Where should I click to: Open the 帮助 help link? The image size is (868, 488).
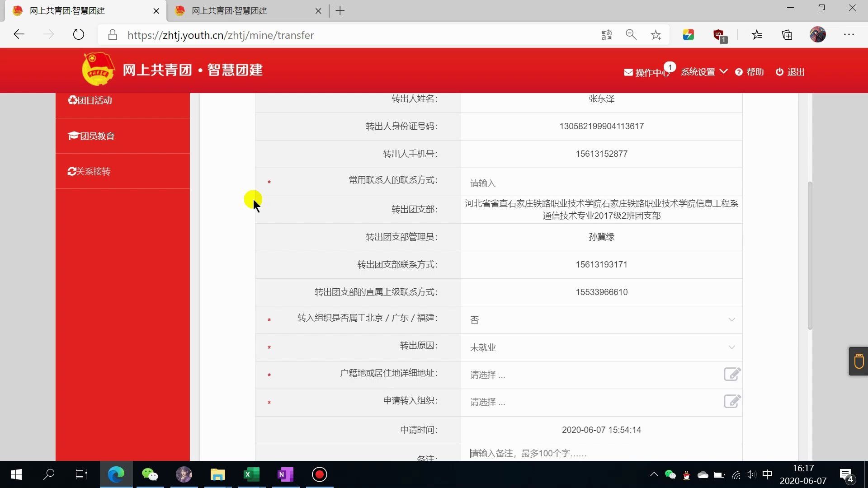pos(750,72)
